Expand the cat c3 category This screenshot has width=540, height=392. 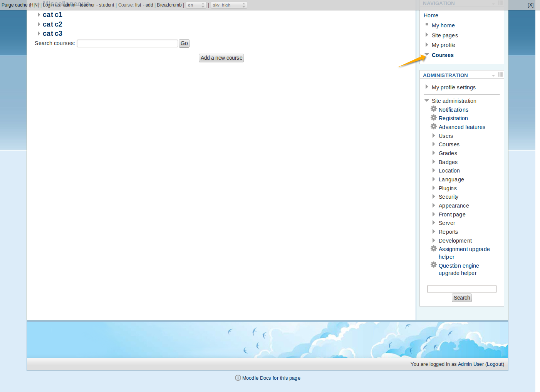[x=39, y=34]
